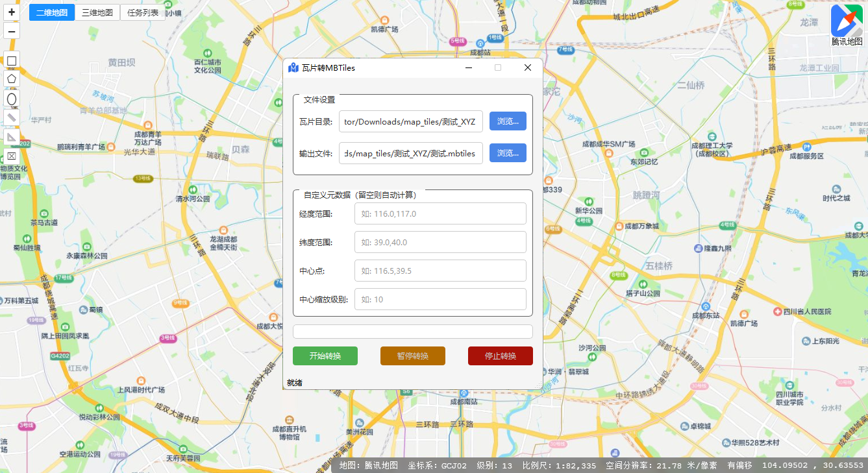The image size is (868, 473).
Task: Click the 纬度范围 input field
Action: coord(440,242)
